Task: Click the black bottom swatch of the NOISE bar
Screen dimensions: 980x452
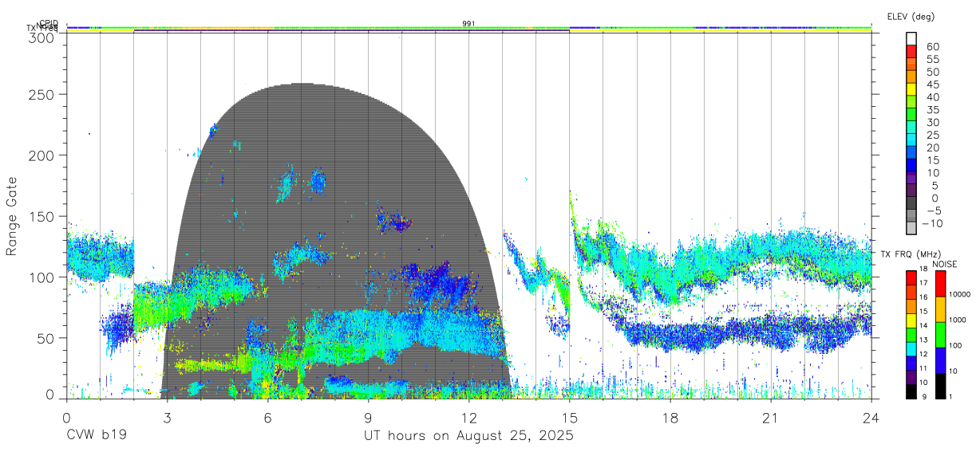Action: (940, 385)
